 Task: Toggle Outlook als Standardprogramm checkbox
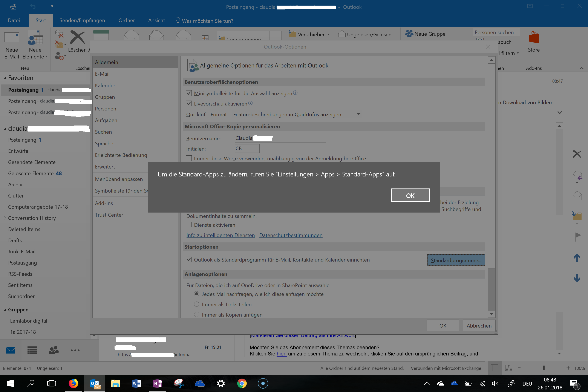click(189, 259)
